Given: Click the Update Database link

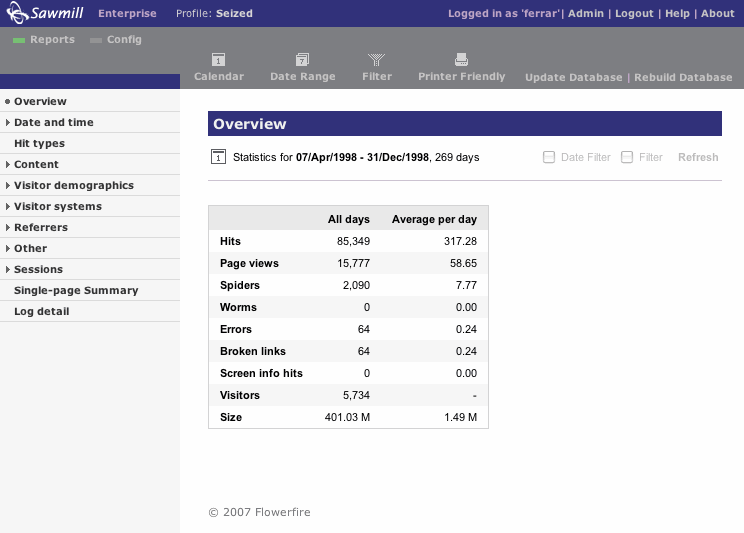Looking at the screenshot, I should click(573, 77).
